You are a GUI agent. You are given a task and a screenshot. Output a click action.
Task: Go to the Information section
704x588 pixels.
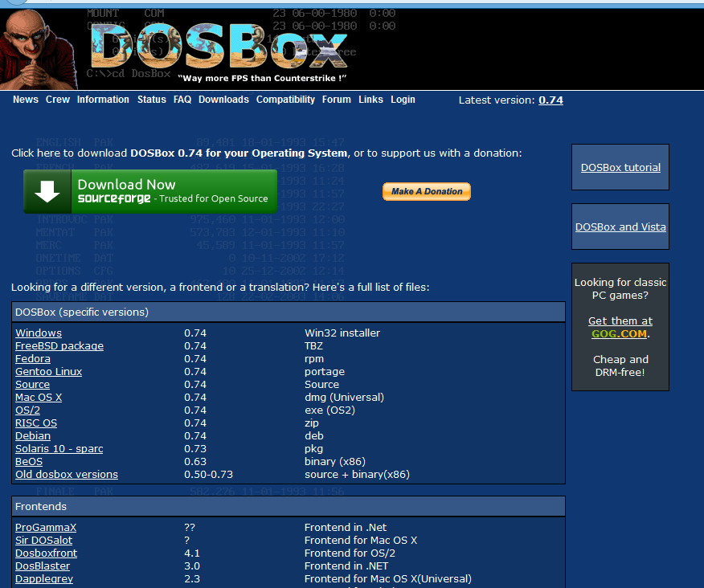point(103,100)
